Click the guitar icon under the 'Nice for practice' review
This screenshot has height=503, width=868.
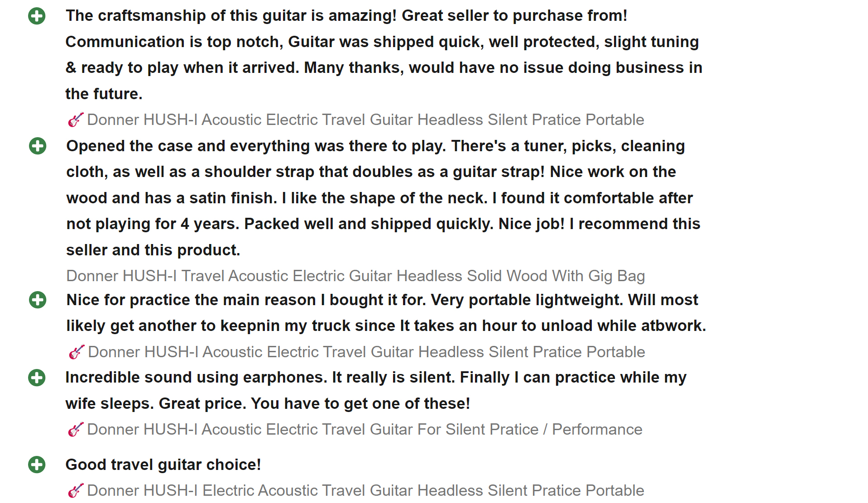click(76, 352)
